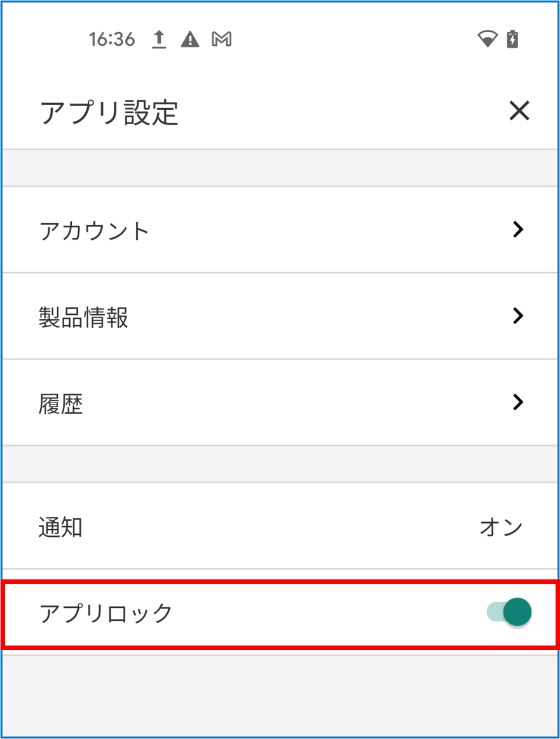560x739 pixels.
Task: Tap the オン value for notifications
Action: pos(501,527)
